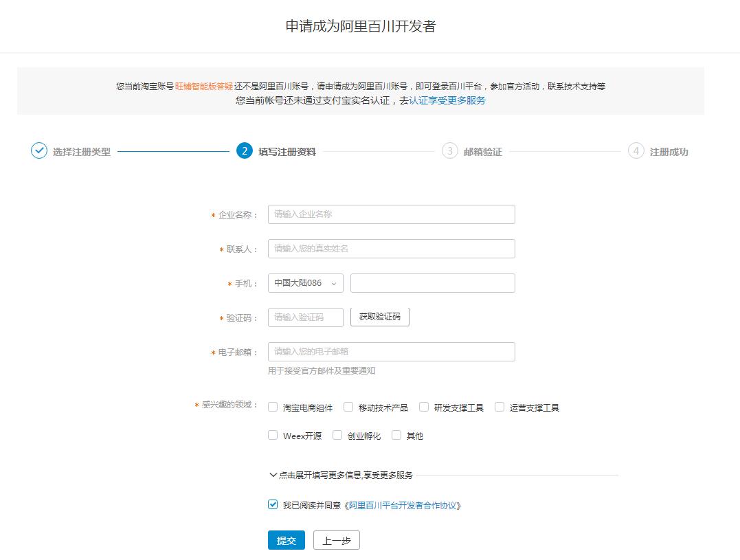Check the 创业孵化 checkbox
The height and width of the screenshot is (560, 740).
pos(337,435)
